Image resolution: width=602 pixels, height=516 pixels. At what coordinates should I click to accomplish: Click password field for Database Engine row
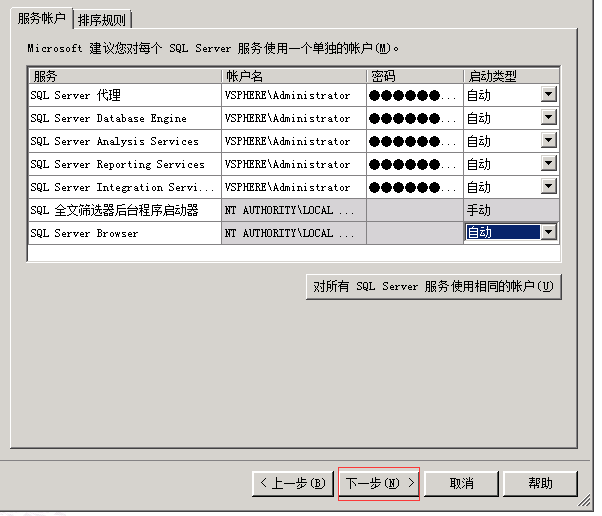415,118
